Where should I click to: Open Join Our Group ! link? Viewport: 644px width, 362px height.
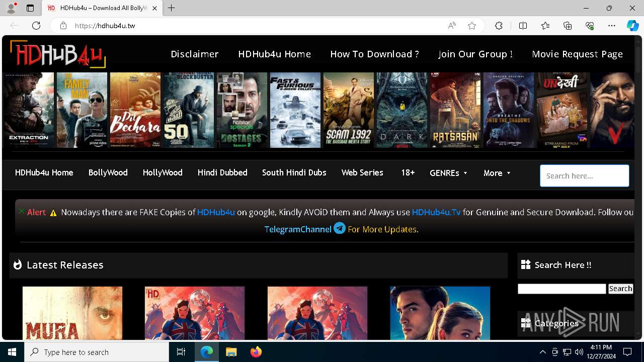[475, 54]
